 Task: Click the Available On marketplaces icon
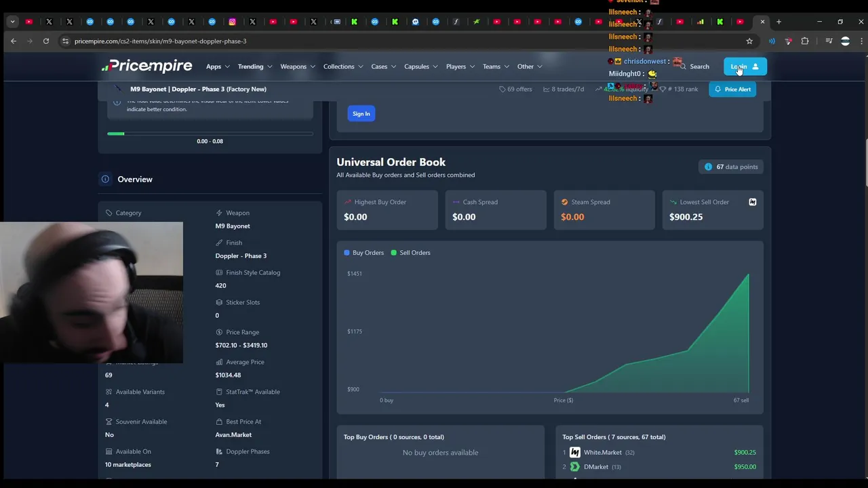pyautogui.click(x=108, y=451)
